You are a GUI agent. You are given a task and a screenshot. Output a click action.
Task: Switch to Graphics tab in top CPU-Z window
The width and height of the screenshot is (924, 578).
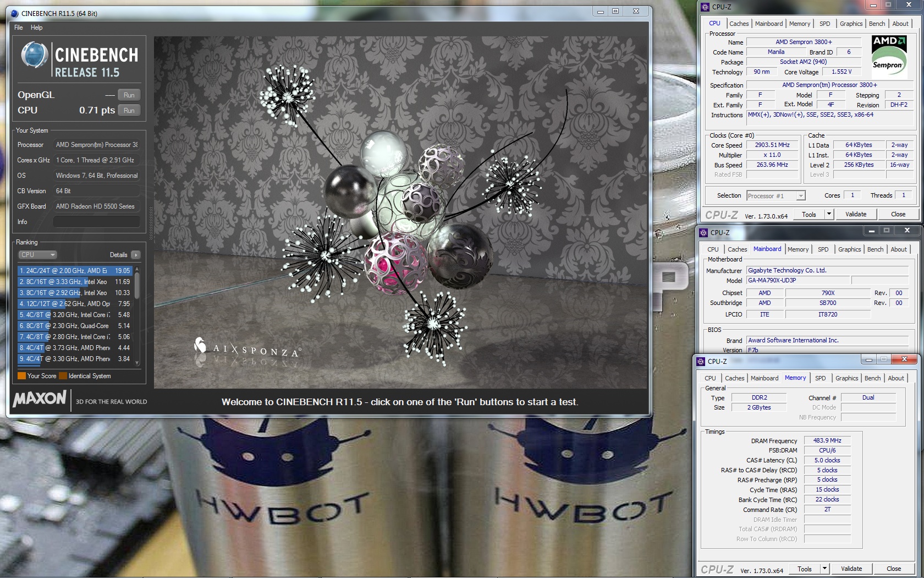[851, 24]
